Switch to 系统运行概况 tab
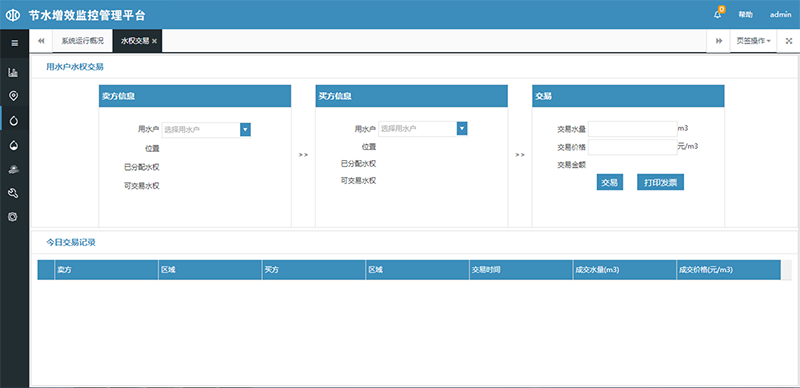 coord(83,41)
